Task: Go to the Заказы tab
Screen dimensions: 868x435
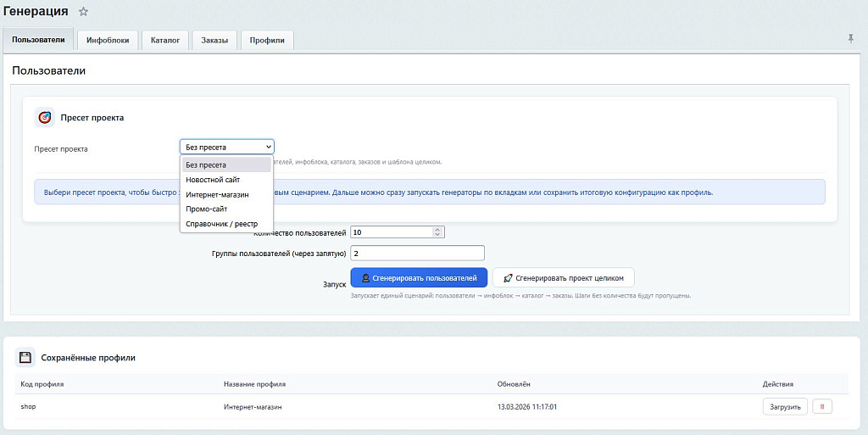Action: [214, 40]
